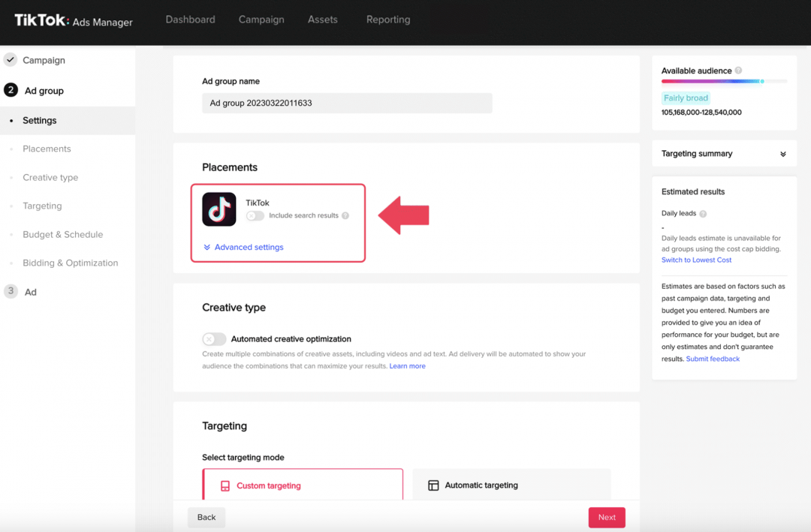Screen dimensions: 811x532
Task: Open the Dashboard tab
Action: [x=190, y=20]
